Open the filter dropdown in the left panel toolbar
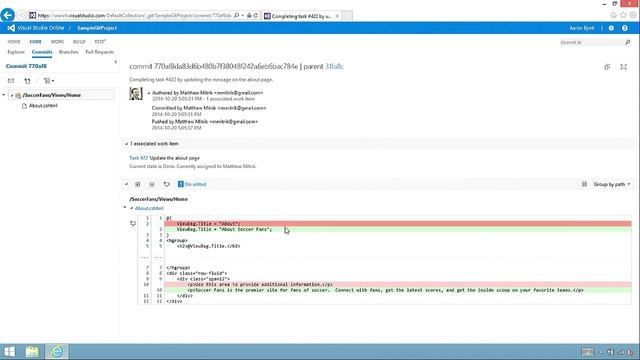The height and width of the screenshot is (360, 640). [x=49, y=81]
